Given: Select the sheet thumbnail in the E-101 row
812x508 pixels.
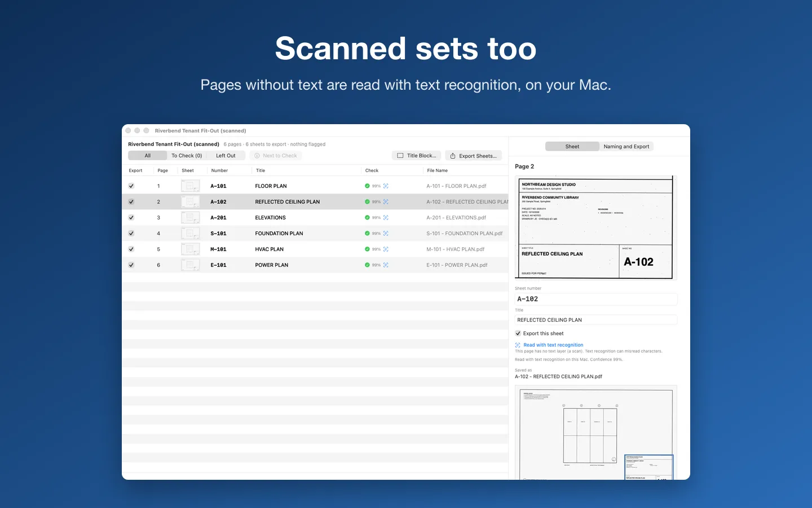Looking at the screenshot, I should point(191,265).
